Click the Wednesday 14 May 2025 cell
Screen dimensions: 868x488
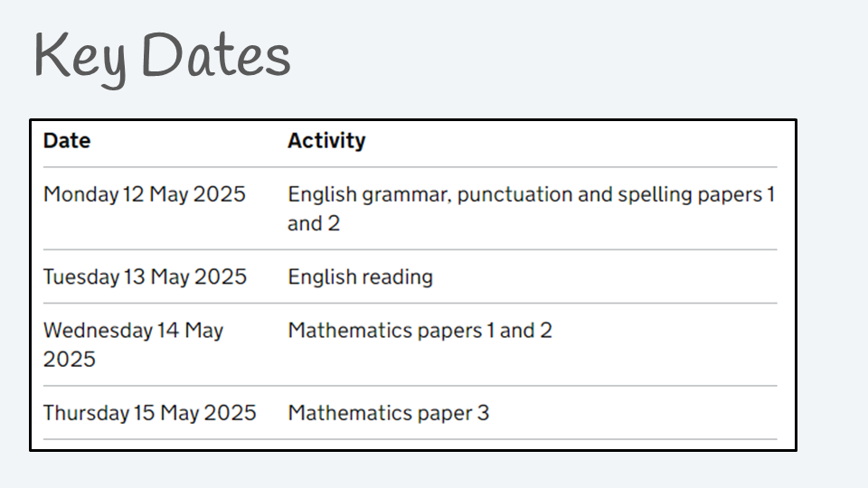pyautogui.click(x=134, y=344)
